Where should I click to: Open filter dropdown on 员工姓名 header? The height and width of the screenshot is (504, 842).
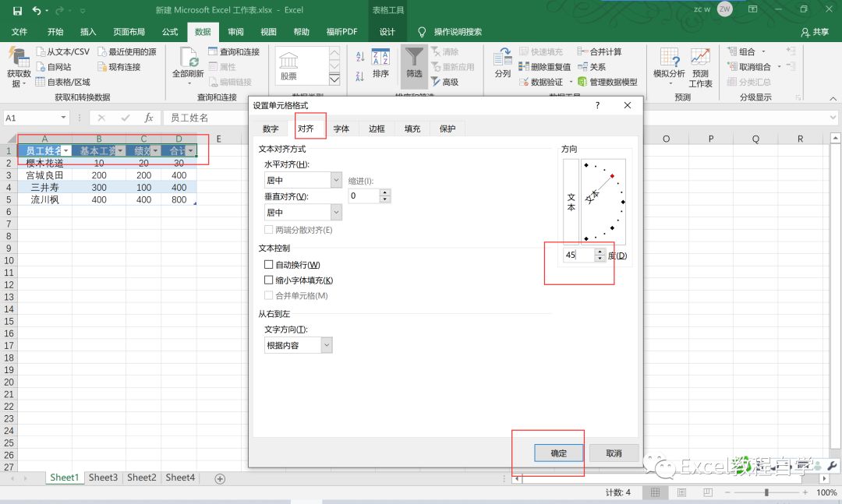[65, 151]
